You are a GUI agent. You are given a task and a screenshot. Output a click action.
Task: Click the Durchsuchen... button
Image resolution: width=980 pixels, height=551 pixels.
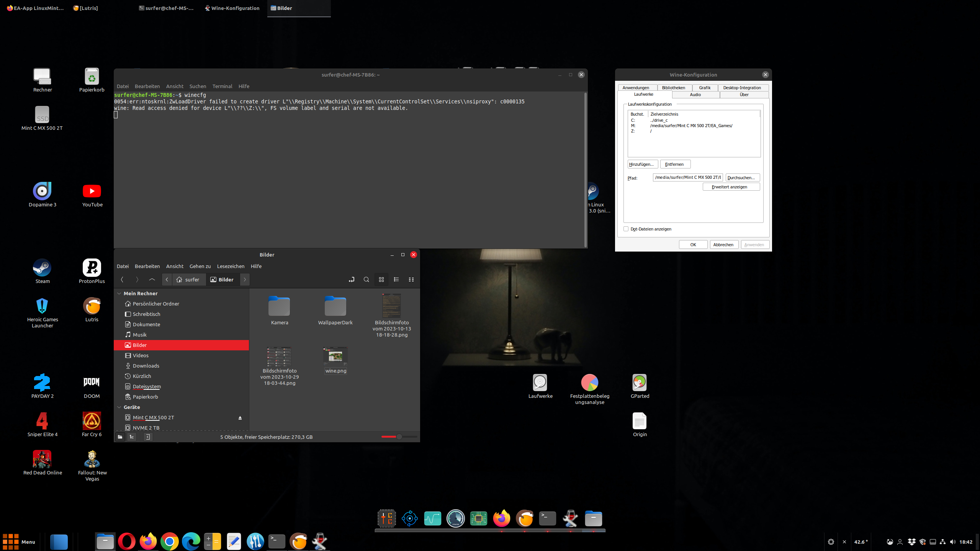[x=742, y=178]
